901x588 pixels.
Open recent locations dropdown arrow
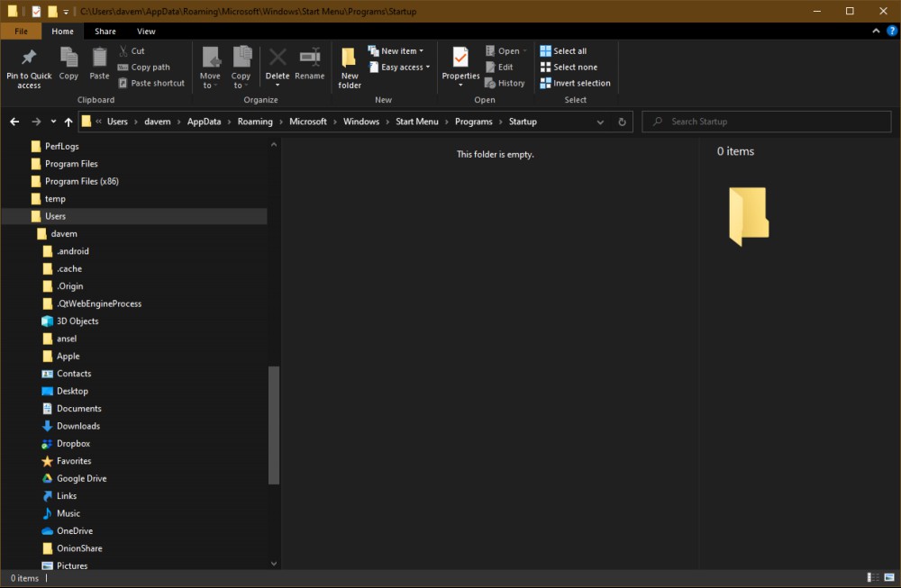[x=53, y=122]
